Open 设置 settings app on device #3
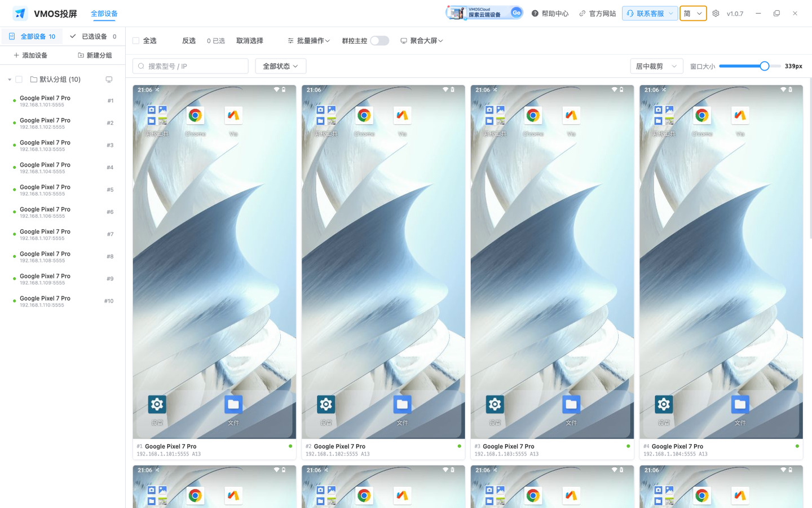Image resolution: width=812 pixels, height=508 pixels. [x=495, y=404]
